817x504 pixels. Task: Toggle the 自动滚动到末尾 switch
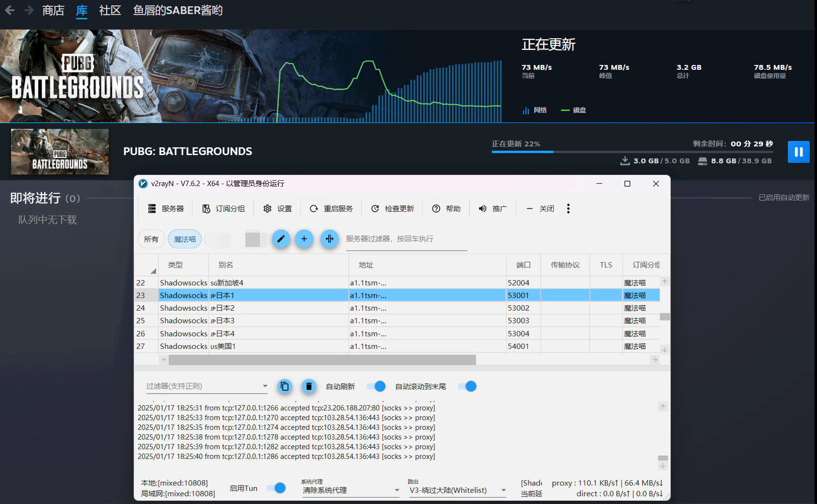[x=467, y=386]
